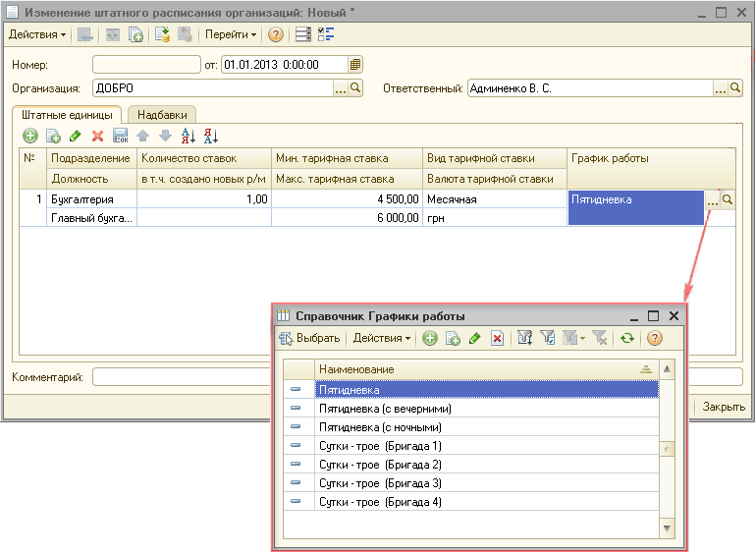Click the refresh icon in main toolbar

(x=112, y=34)
